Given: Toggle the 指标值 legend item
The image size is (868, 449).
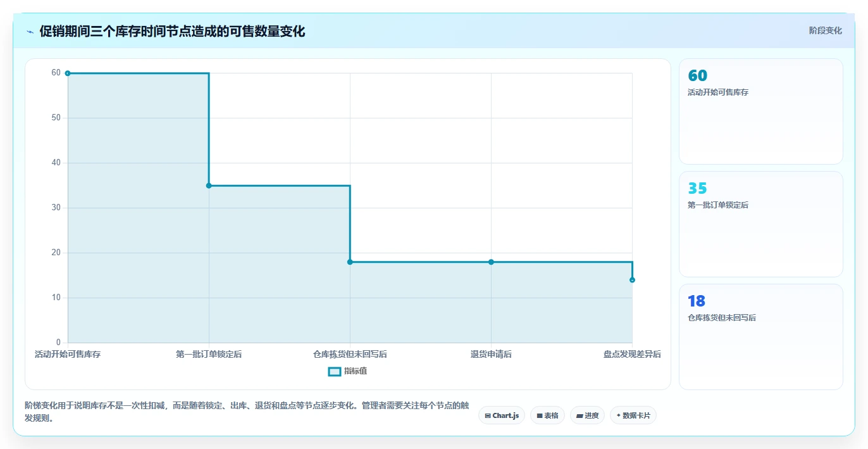Looking at the screenshot, I should coord(347,371).
